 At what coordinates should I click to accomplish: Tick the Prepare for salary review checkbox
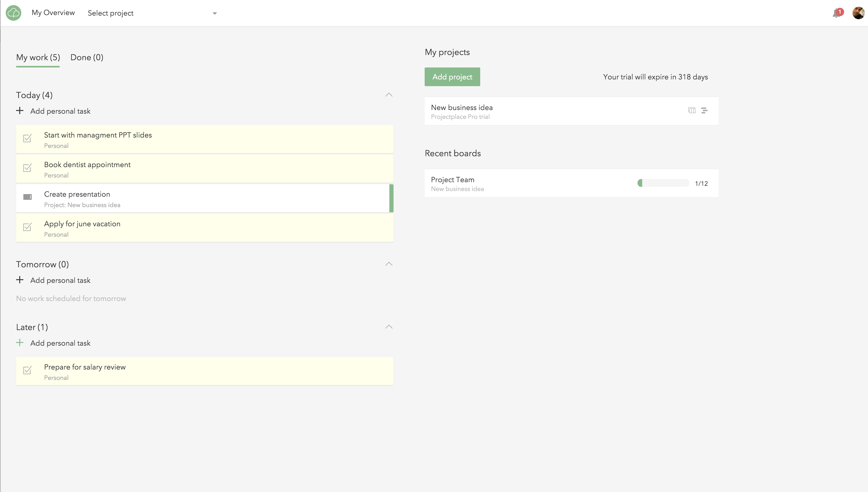(27, 370)
